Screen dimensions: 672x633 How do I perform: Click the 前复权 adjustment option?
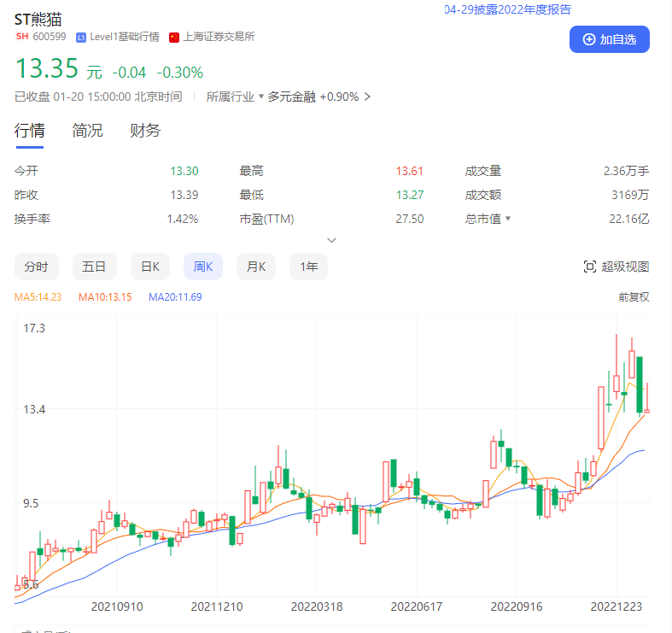(x=634, y=297)
